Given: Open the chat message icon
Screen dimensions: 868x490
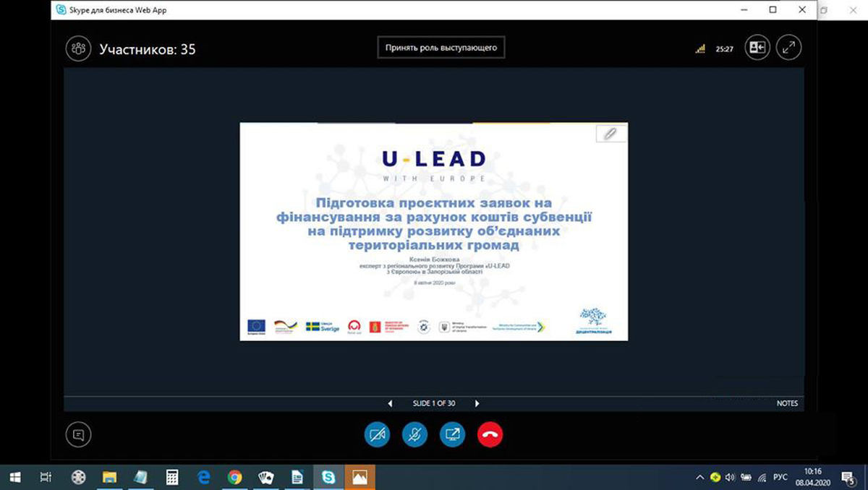Looking at the screenshot, I should tap(78, 434).
